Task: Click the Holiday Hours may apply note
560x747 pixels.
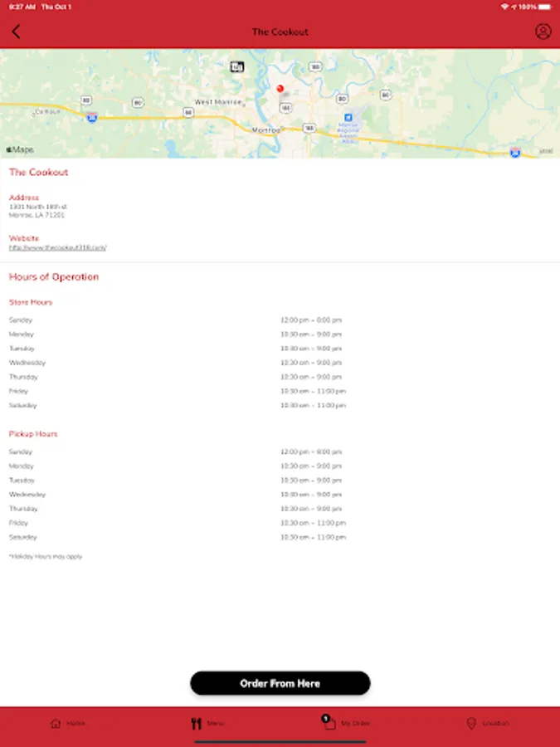Action: point(46,556)
